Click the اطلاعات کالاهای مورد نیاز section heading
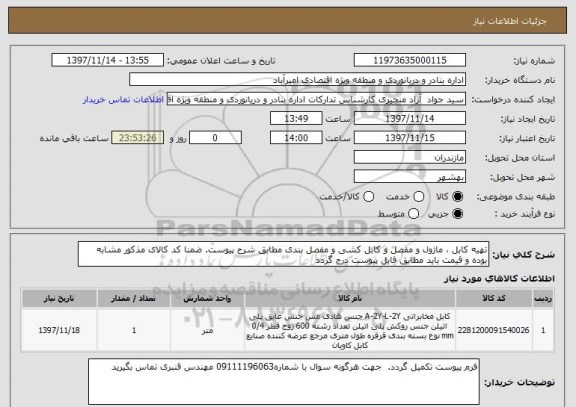 tap(500, 279)
